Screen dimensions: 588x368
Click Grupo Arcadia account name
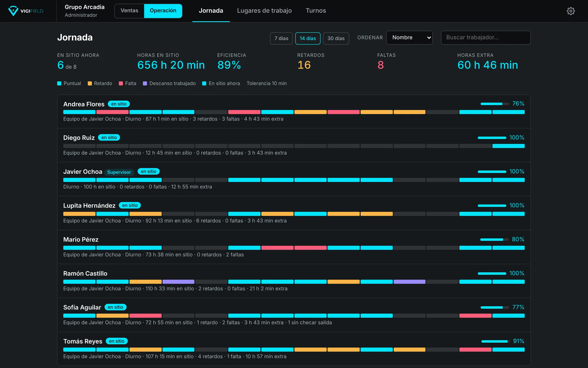(x=85, y=7)
